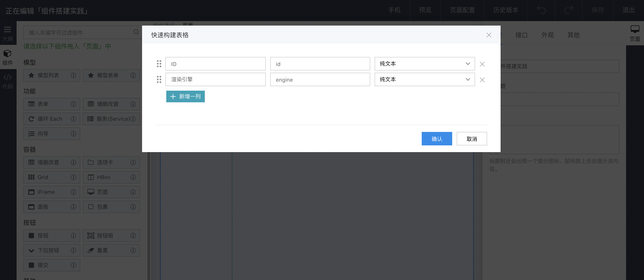Screen dimensions: 644x280
Task: Click the search icon in component filter
Action: pyautogui.click(x=136, y=32)
